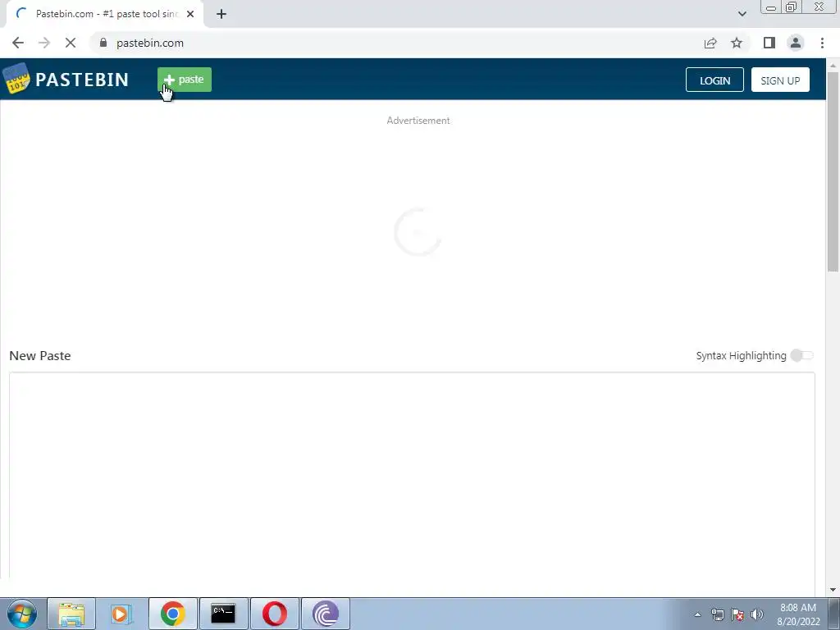Open the Chrome profile menu

(x=796, y=43)
